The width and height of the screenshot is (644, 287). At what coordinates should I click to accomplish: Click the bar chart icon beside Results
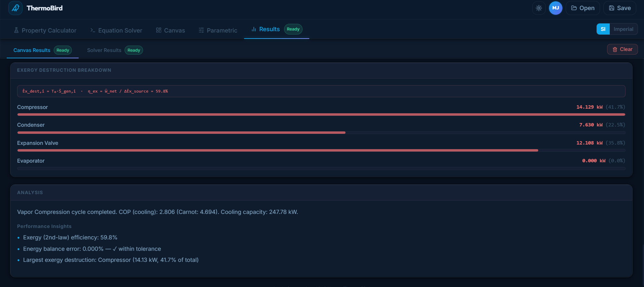click(254, 30)
